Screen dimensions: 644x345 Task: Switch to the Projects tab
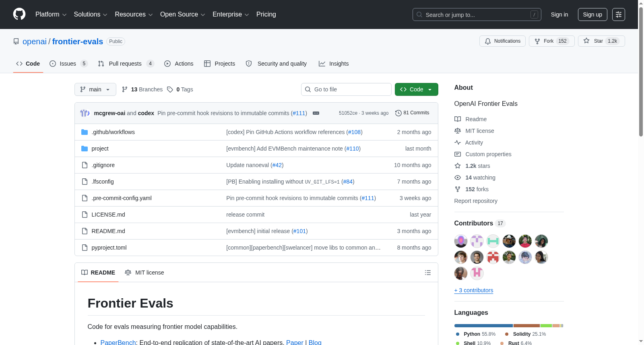(219, 64)
